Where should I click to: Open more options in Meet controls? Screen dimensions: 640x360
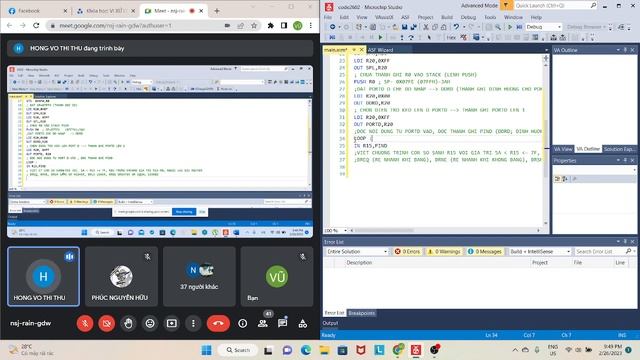[x=193, y=323]
